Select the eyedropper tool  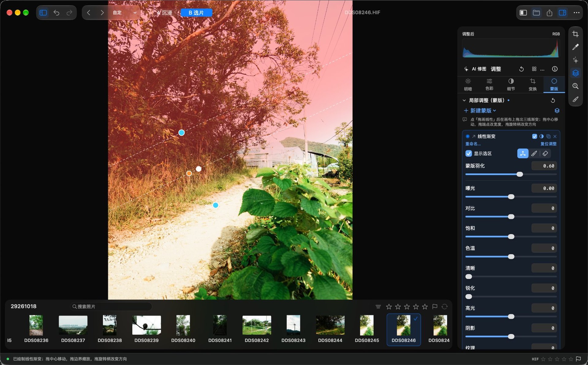tap(575, 47)
